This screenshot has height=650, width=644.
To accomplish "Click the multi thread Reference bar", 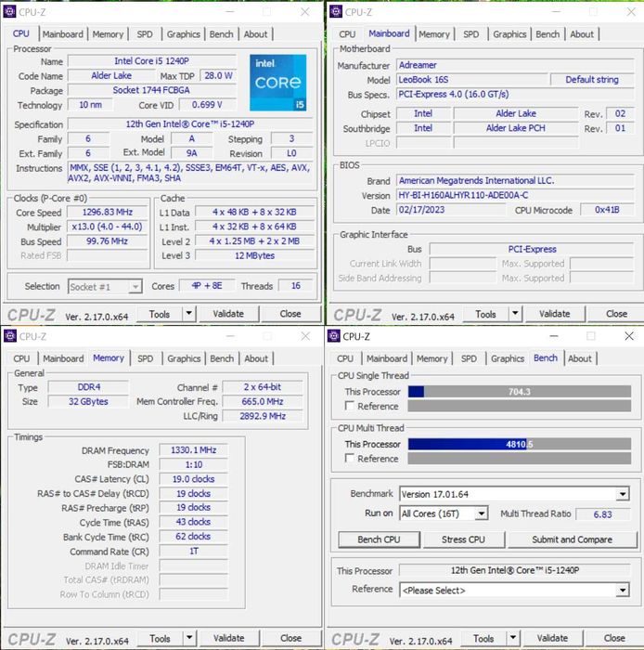I will point(520,458).
